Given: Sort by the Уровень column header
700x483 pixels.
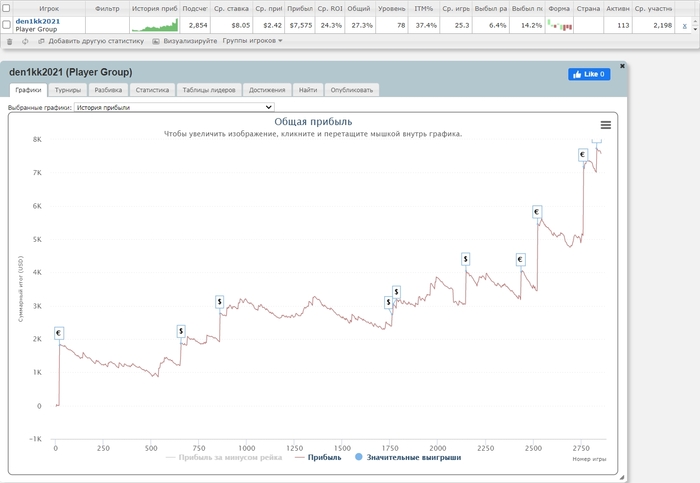Looking at the screenshot, I should pos(392,8).
